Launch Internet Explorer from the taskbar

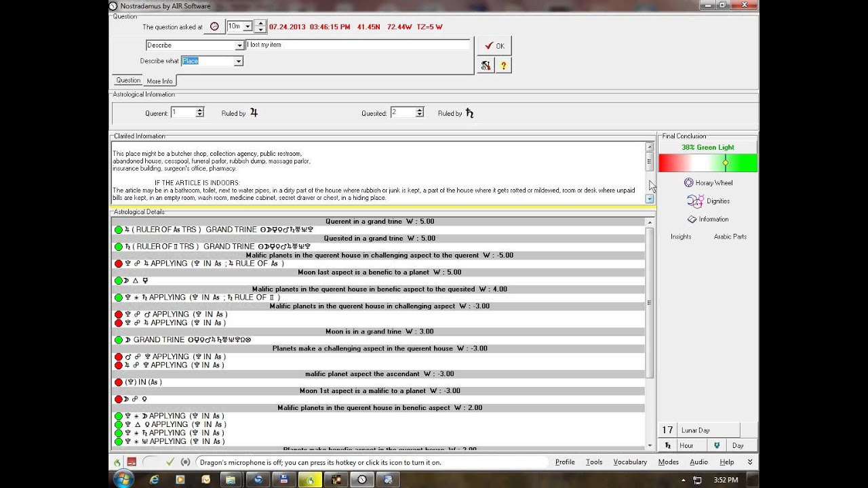click(x=155, y=479)
